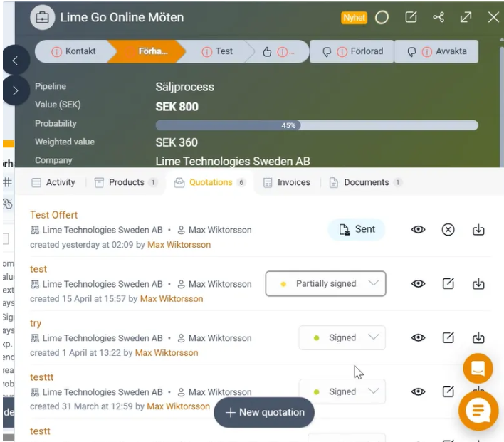Viewport: 504px width, 442px height.
Task: Download the Test Offert quotation
Action: [x=478, y=229]
